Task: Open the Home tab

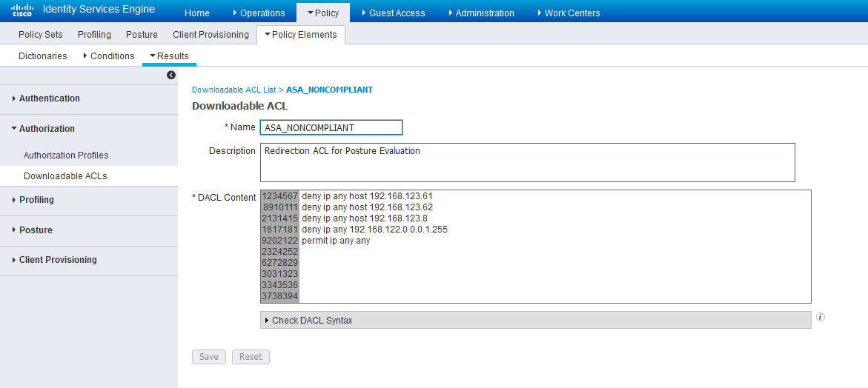Action: click(x=196, y=13)
